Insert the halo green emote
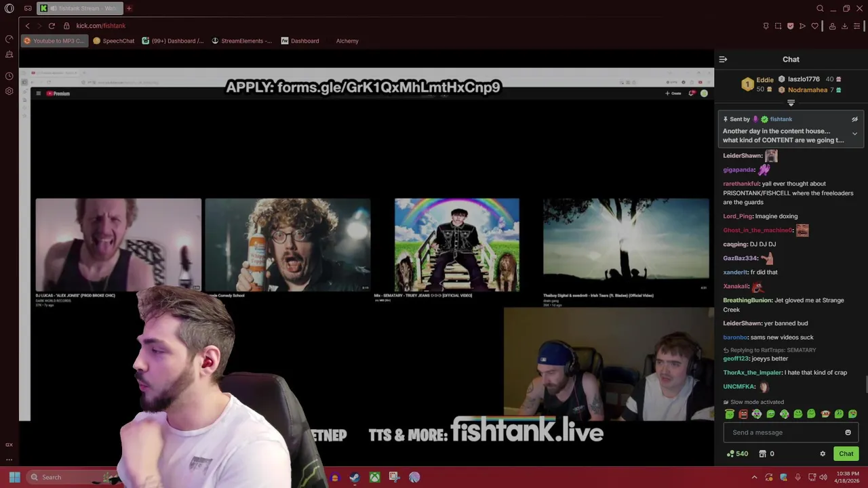Image resolution: width=868 pixels, height=488 pixels. click(730, 414)
